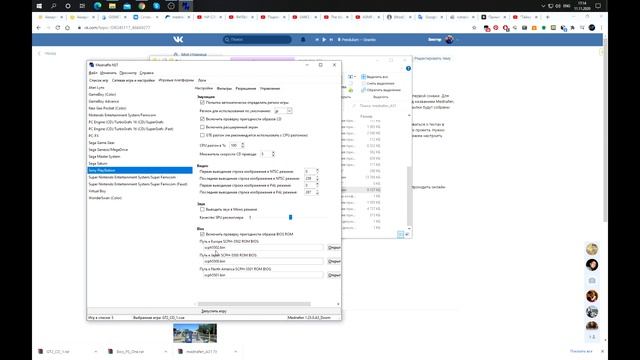Enable mono sound output checkbox
The image size is (640, 360).
pyautogui.click(x=202, y=209)
